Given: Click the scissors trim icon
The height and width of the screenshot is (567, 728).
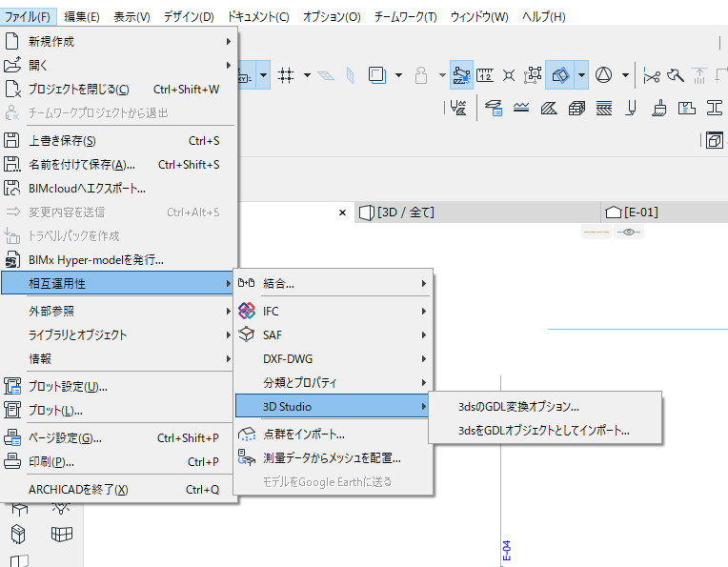Looking at the screenshot, I should (x=652, y=75).
